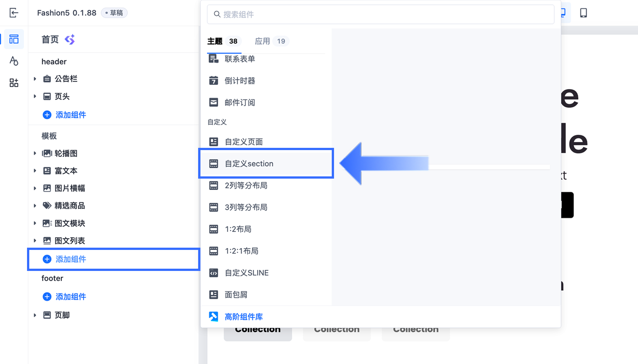Expand the 轮播图 section

35,153
